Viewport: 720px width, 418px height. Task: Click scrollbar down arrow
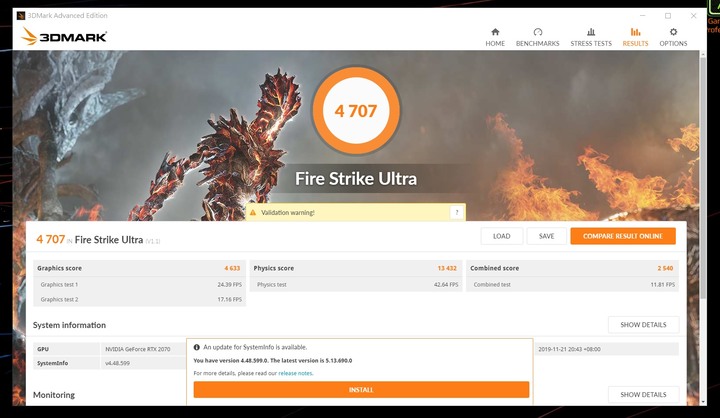tap(703, 401)
